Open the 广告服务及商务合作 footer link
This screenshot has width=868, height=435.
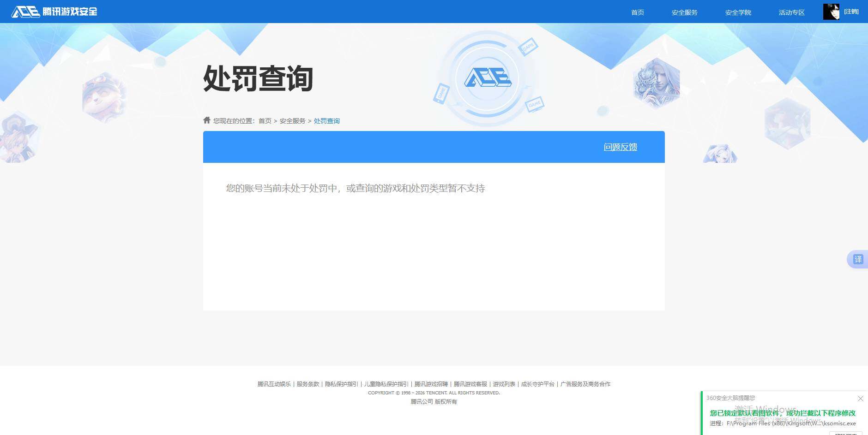point(585,384)
